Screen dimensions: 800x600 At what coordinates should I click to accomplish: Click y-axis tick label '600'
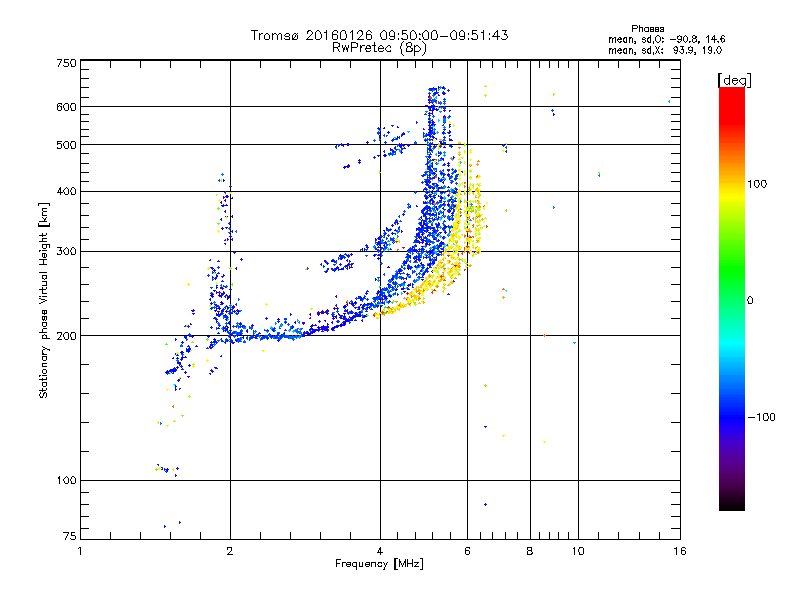pyautogui.click(x=66, y=107)
